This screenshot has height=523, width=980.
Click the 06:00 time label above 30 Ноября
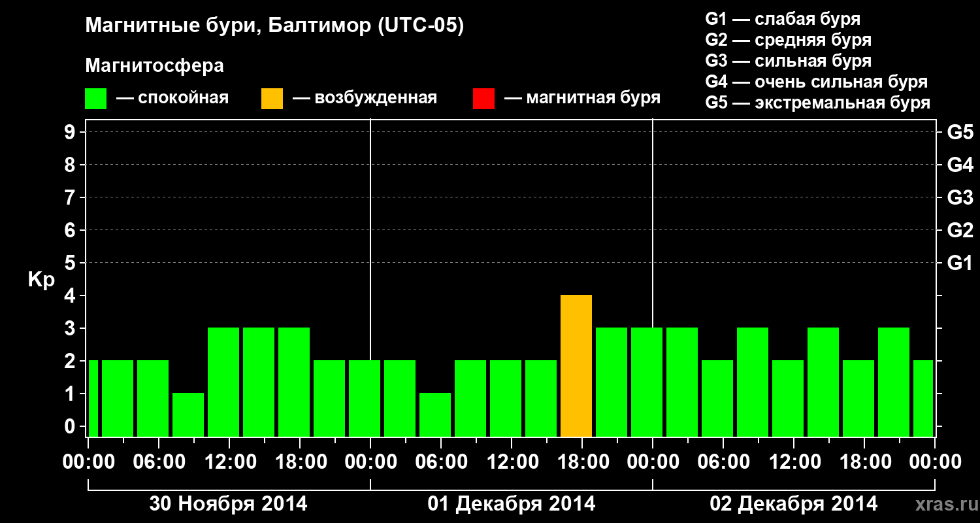159,462
